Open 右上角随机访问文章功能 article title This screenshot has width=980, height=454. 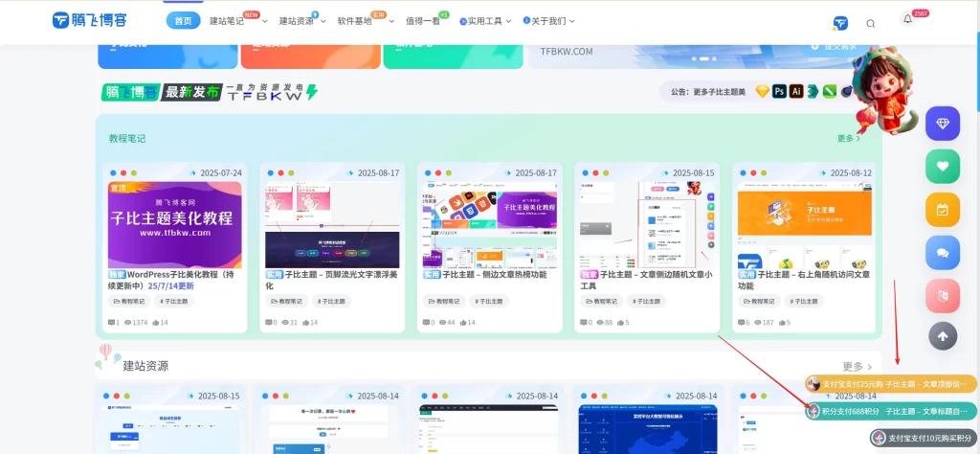[804, 280]
